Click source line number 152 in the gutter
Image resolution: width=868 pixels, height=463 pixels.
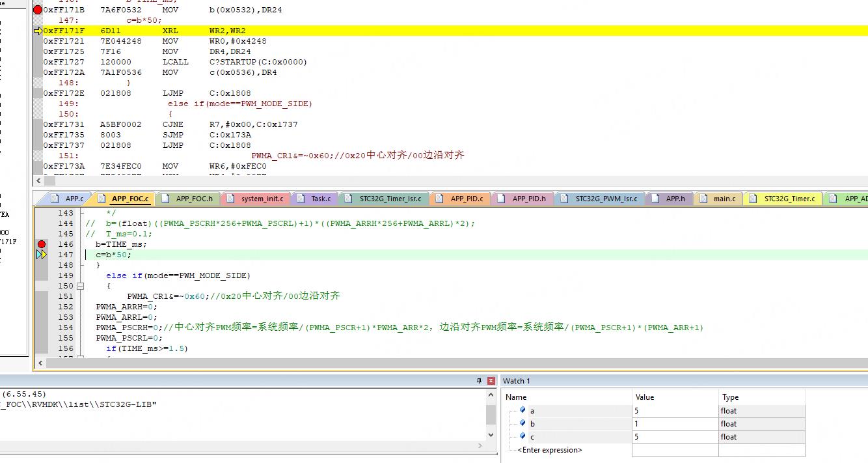(66, 307)
